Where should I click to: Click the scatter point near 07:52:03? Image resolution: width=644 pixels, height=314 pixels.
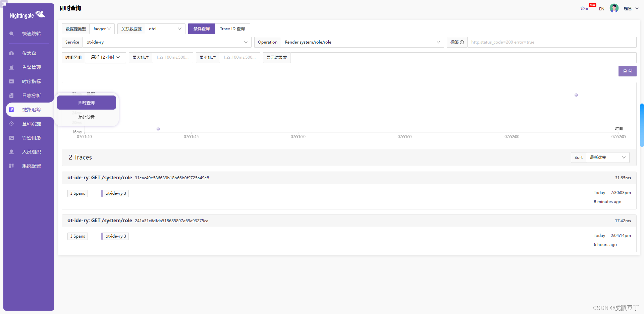(x=576, y=95)
